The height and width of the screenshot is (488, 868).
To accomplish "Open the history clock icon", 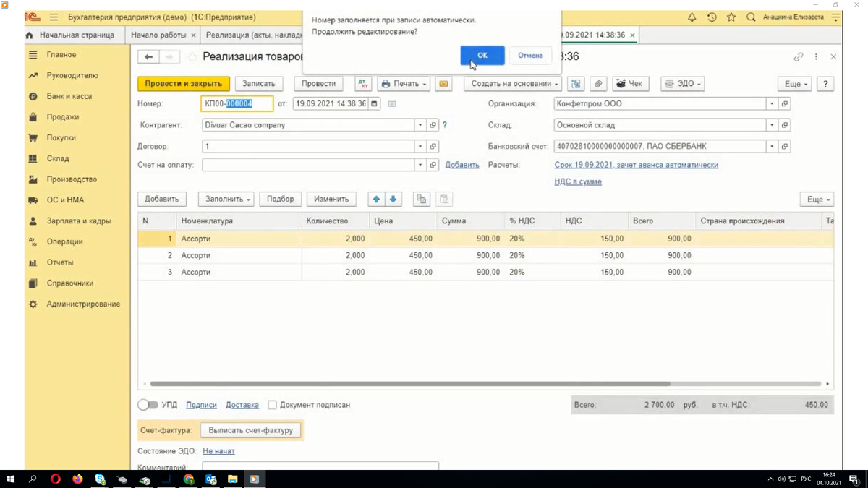I will pyautogui.click(x=712, y=17).
